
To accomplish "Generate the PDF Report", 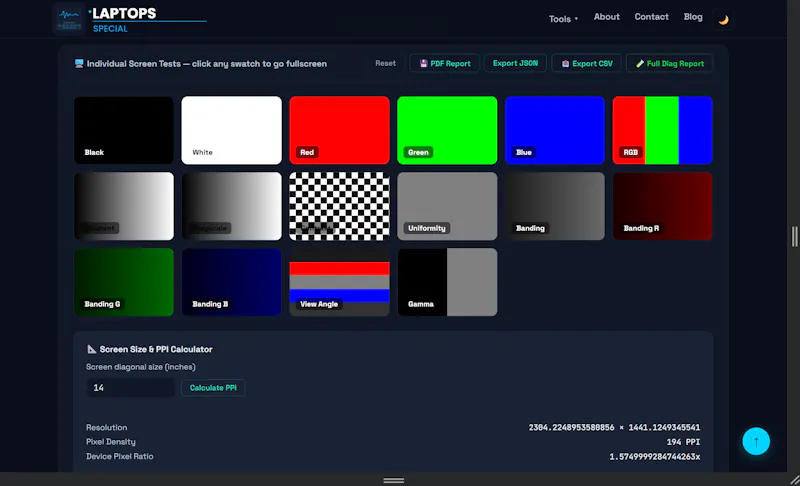I will [x=444, y=63].
